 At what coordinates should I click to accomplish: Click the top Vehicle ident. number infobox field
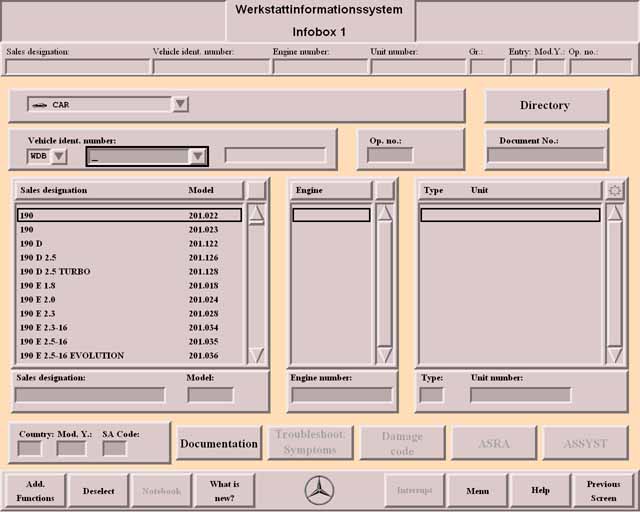click(211, 67)
